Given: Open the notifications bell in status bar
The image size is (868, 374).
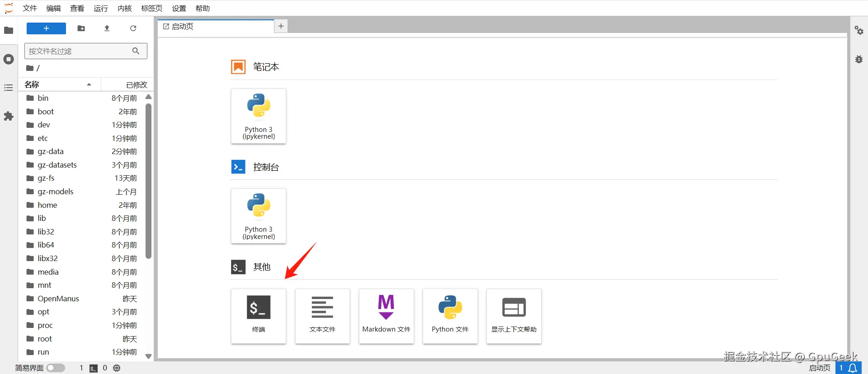Looking at the screenshot, I should [853, 368].
